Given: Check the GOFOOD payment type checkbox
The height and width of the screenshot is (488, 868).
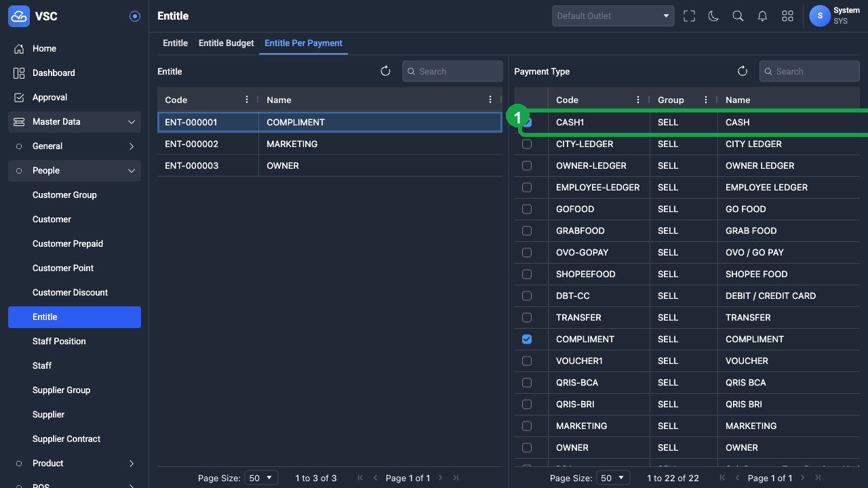Looking at the screenshot, I should click(x=527, y=209).
